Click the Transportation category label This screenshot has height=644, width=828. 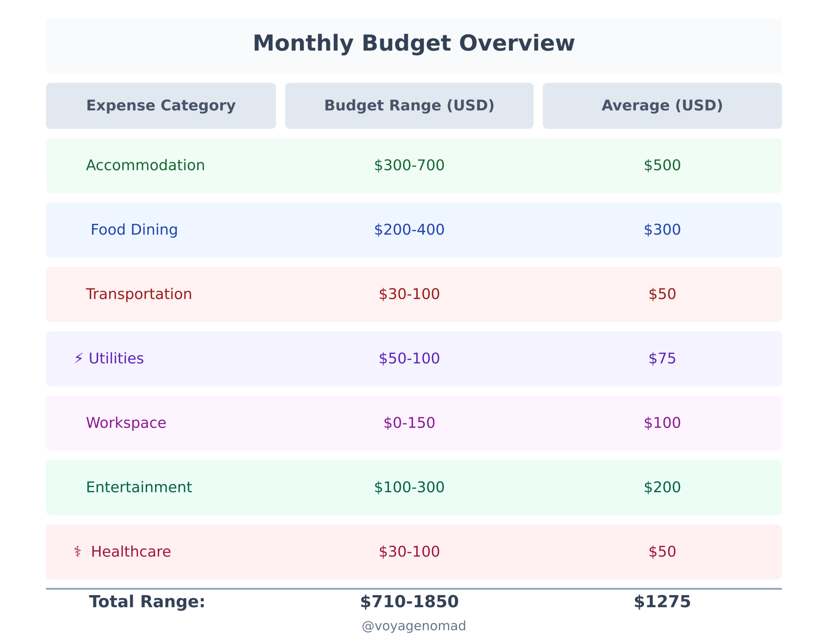tap(139, 295)
